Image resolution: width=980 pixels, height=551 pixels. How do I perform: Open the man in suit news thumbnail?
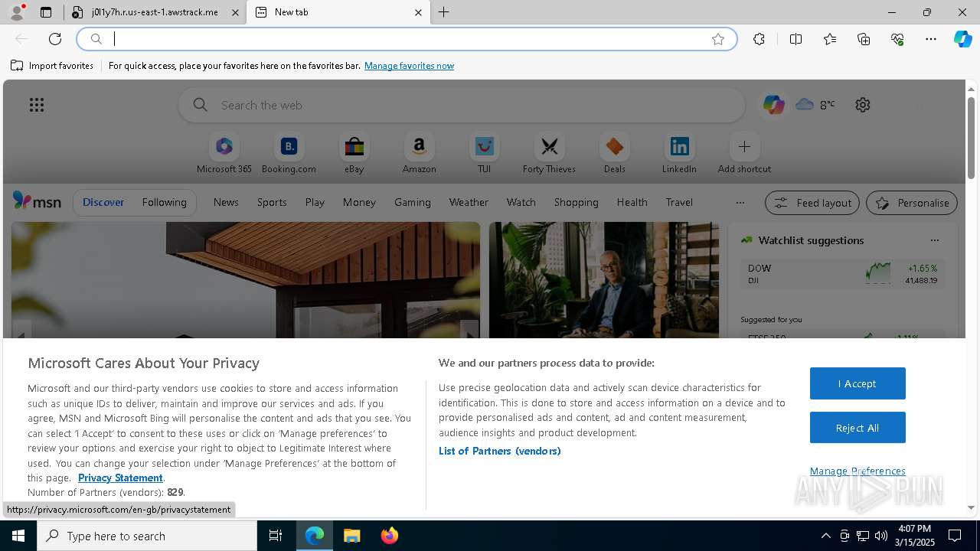(x=604, y=280)
